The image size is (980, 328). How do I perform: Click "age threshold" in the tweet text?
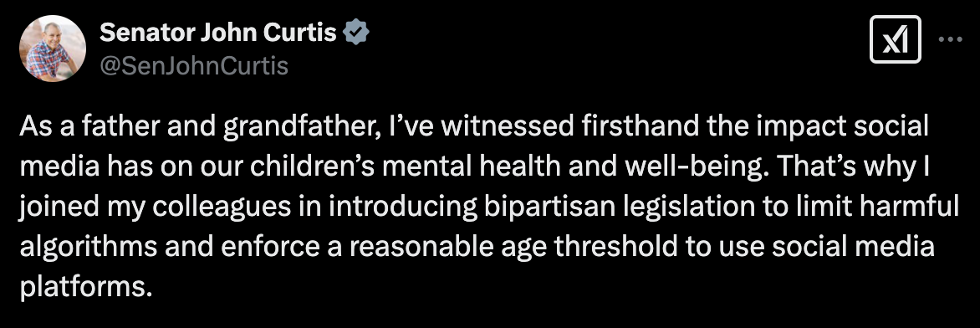[586, 248]
